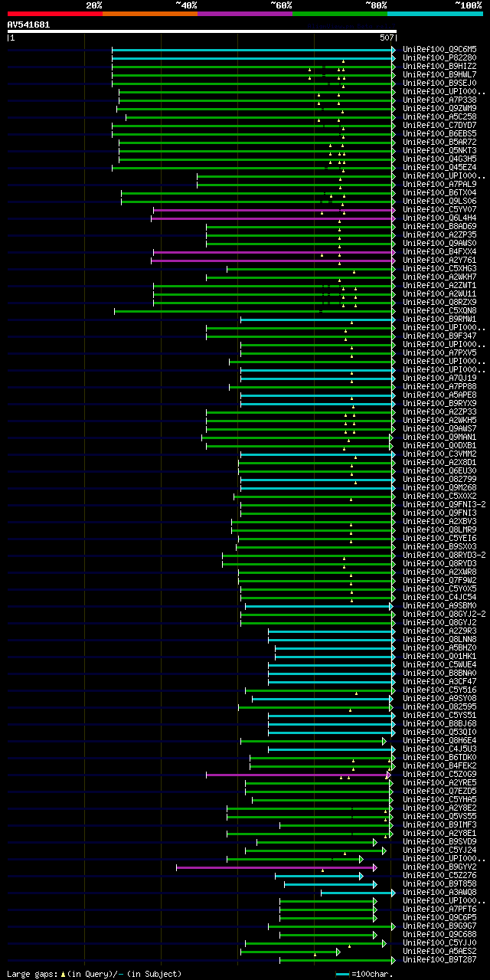
Task: Click the UniRef100_Q9FNI3-2 label
Action: pos(444,505)
